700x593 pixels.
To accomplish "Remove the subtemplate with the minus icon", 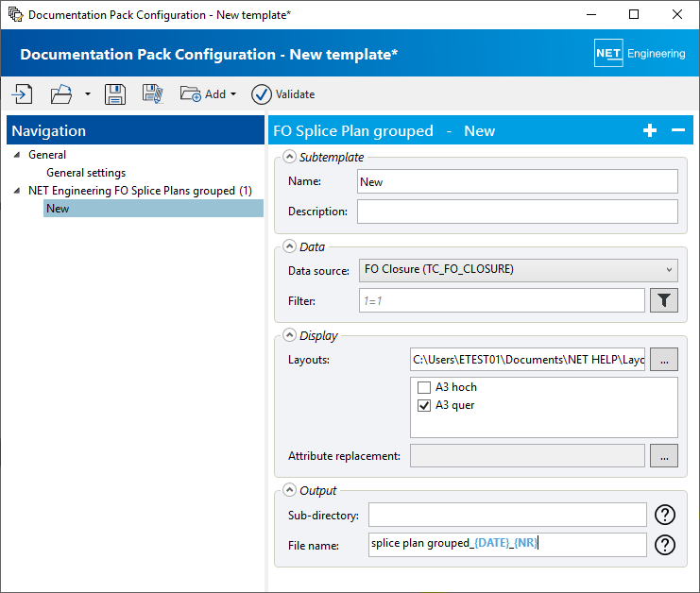I will click(x=677, y=130).
